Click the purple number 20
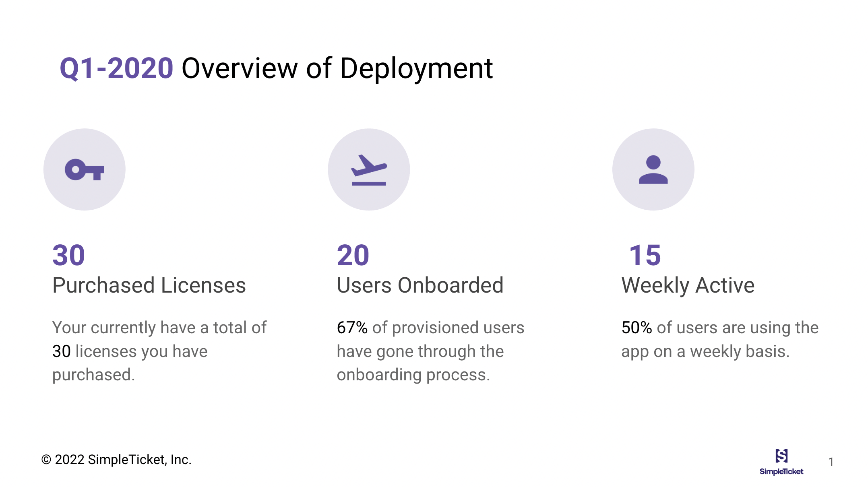868x487 pixels. [x=353, y=255]
